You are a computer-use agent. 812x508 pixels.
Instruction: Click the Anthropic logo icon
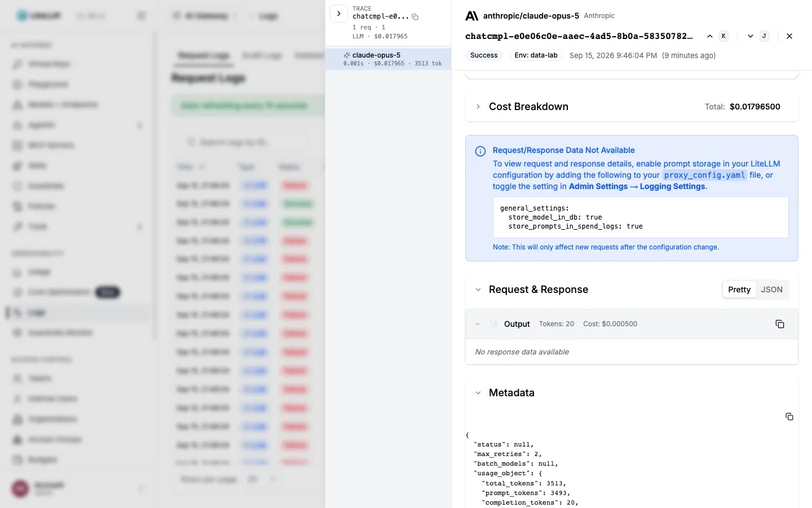[x=472, y=16]
